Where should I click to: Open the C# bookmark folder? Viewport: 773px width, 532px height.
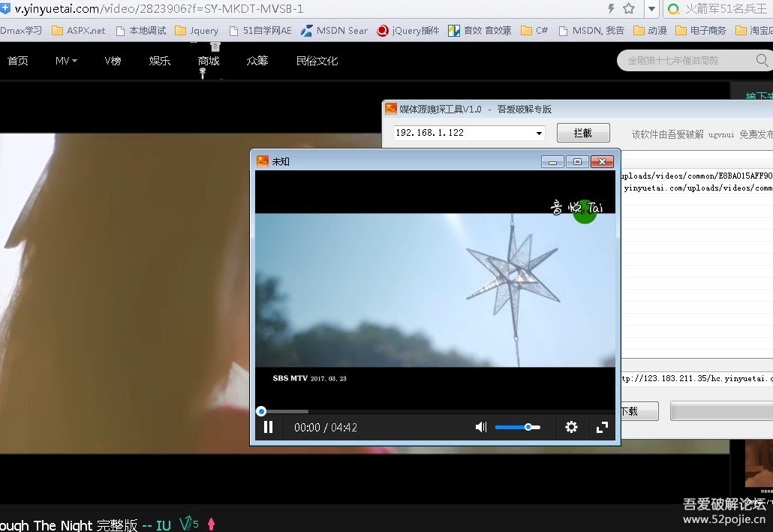click(534, 31)
